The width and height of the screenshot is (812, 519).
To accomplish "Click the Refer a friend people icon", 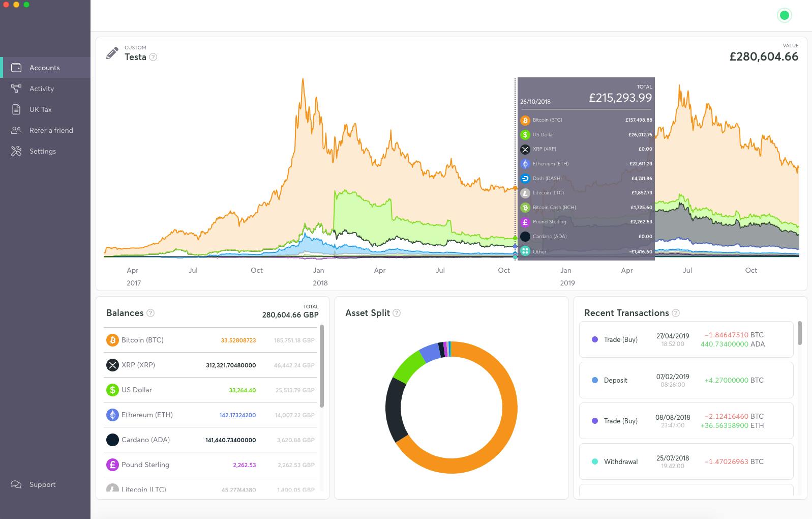I will 16,130.
